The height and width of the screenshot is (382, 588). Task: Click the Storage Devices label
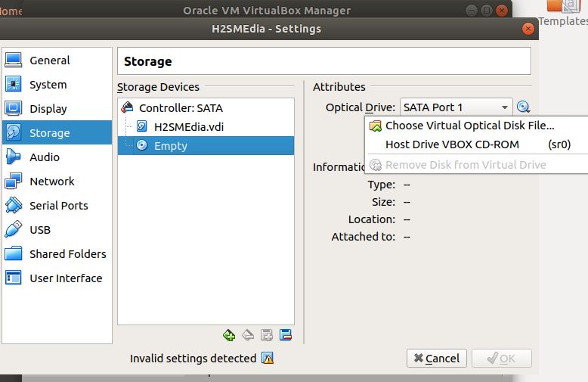[x=158, y=87]
